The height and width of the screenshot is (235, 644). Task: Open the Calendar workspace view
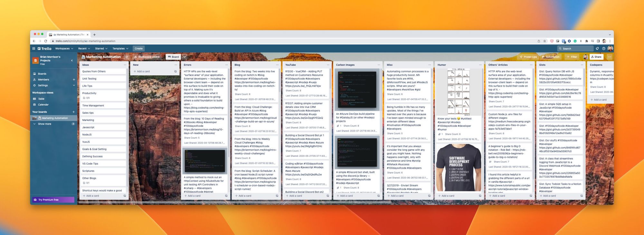[43, 104]
